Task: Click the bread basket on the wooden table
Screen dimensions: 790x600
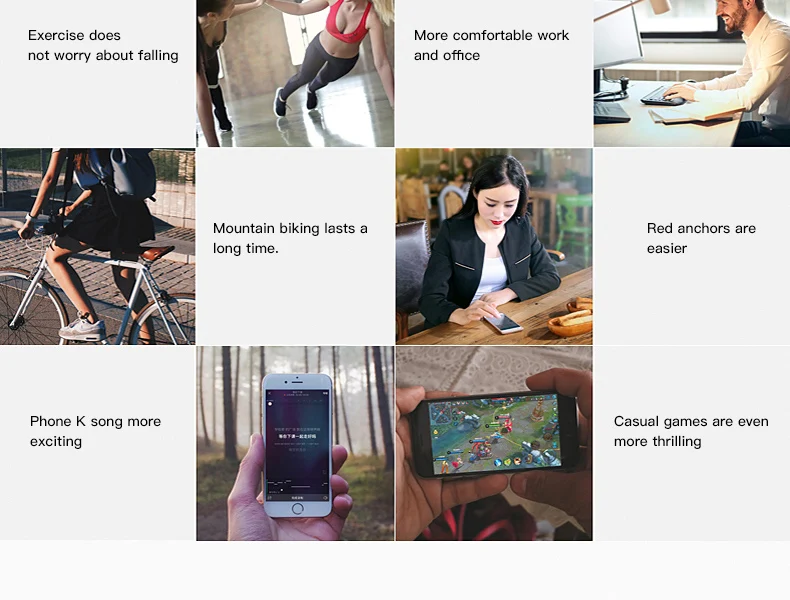Action: [x=571, y=321]
